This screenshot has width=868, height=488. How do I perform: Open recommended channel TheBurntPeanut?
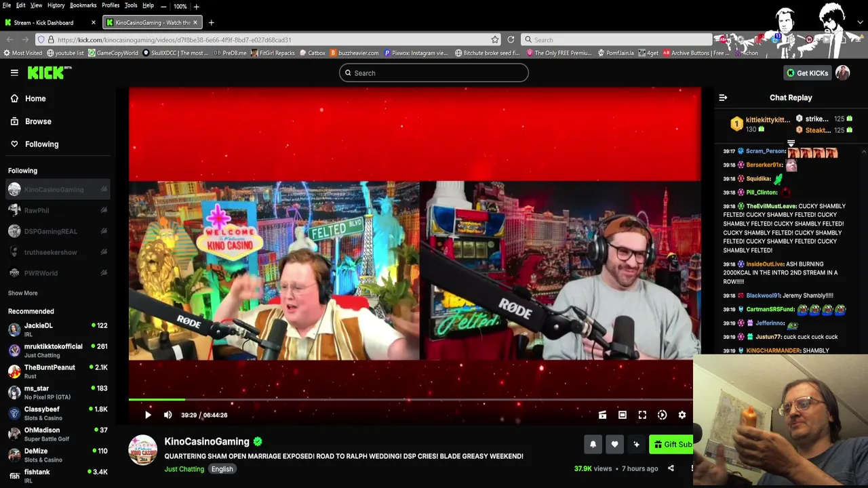click(58, 371)
